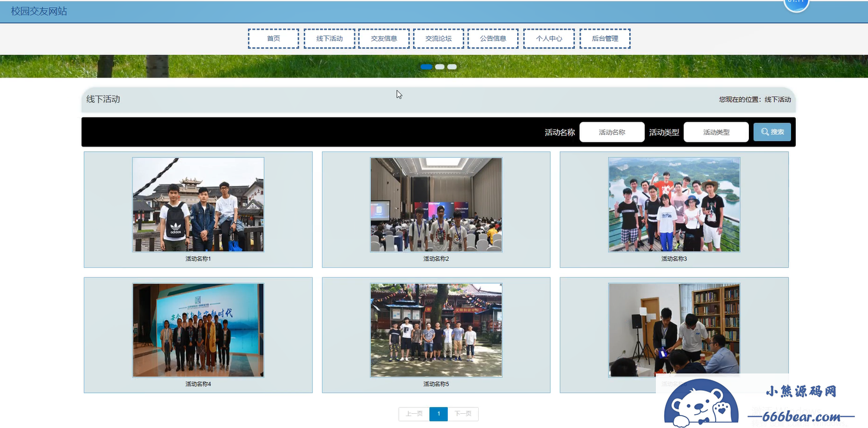Click the 下一页 next page button
Image resolution: width=868 pixels, height=428 pixels.
pos(463,414)
